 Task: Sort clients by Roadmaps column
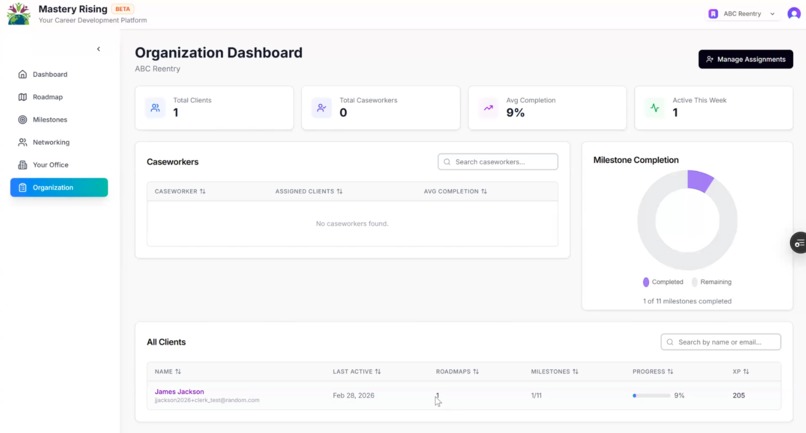457,371
